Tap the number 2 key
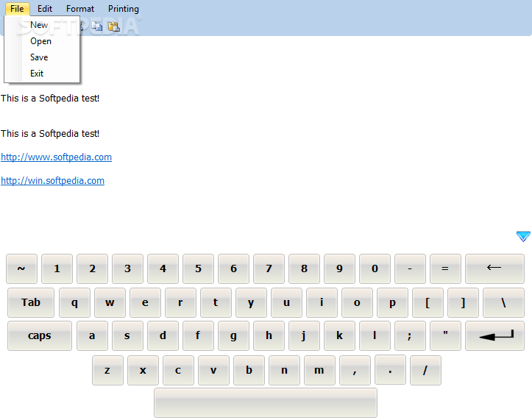 coord(92,268)
